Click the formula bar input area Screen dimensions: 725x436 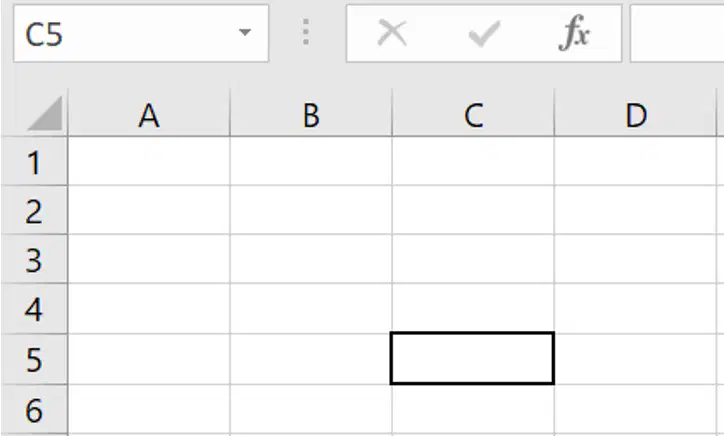[677, 33]
